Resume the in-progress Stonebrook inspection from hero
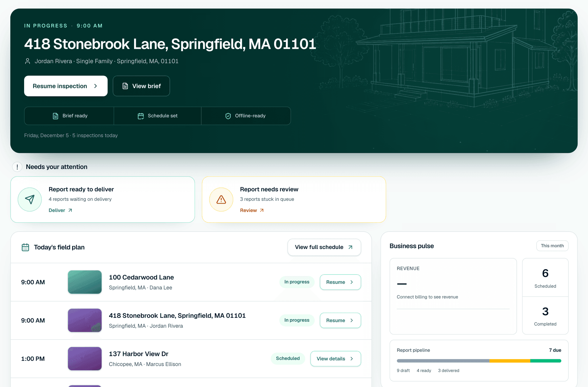This screenshot has height=387, width=588. point(66,86)
